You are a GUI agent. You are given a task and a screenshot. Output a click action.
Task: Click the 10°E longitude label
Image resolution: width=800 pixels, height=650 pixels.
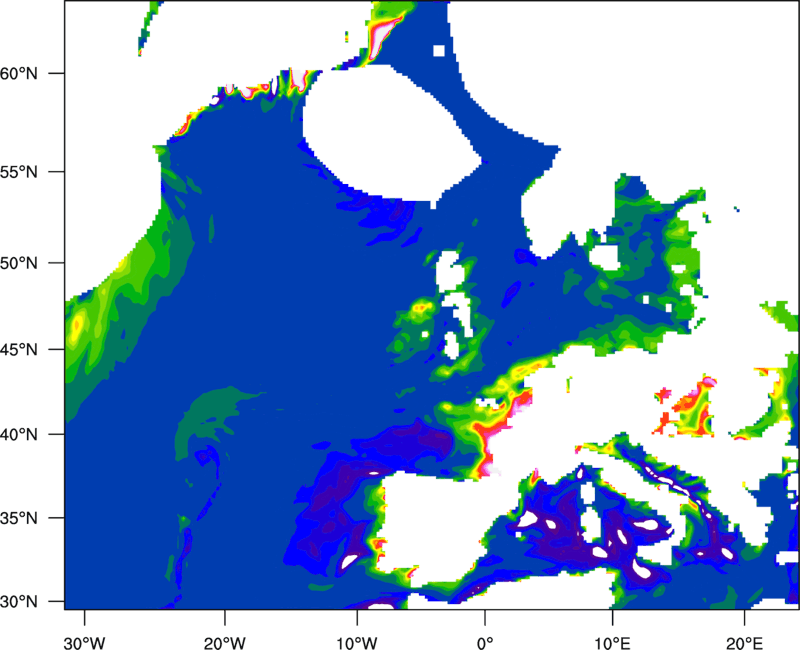(x=612, y=643)
